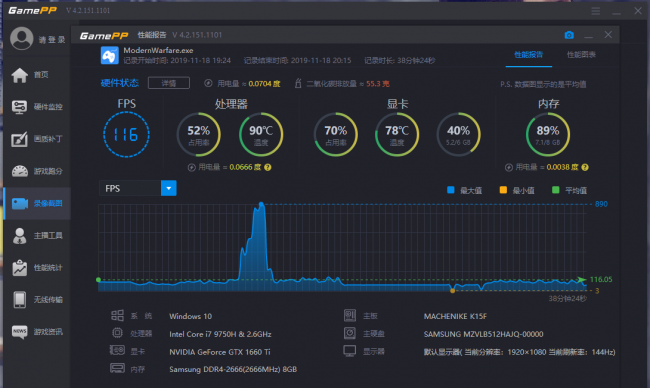Click text Intel Core i7 9750H & 2.6GHz

coord(220,334)
